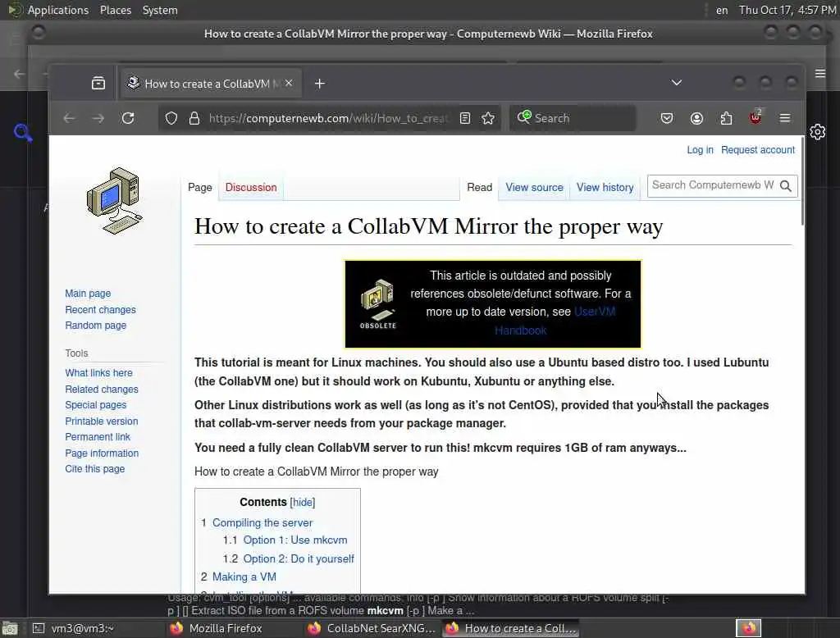The width and height of the screenshot is (840, 638).
Task: Switch to the View history tab
Action: coord(605,188)
